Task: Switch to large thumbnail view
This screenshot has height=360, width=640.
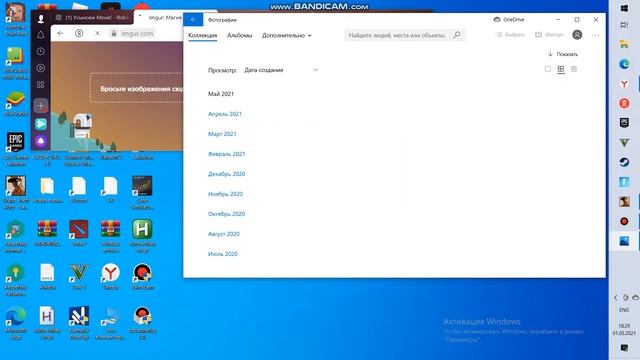Action: click(548, 69)
